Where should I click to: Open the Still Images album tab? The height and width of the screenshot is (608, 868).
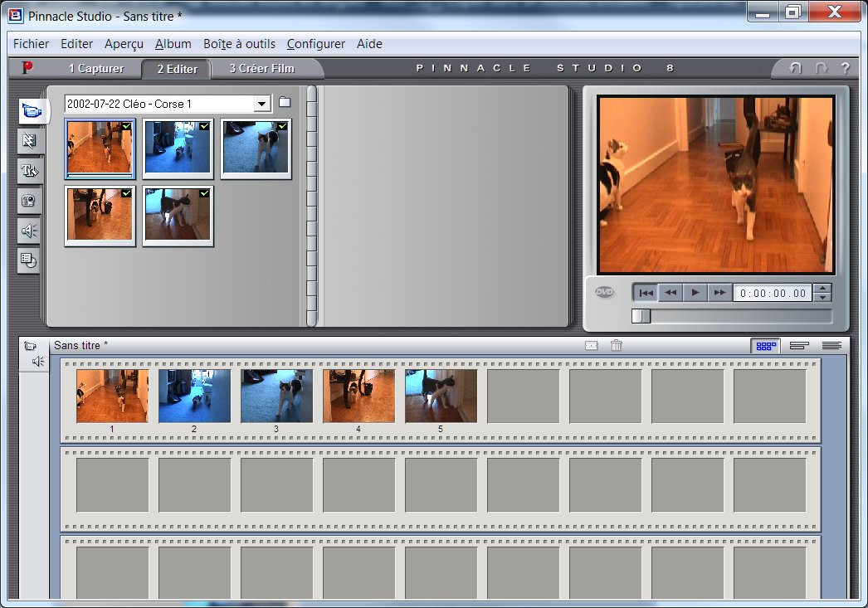click(29, 201)
